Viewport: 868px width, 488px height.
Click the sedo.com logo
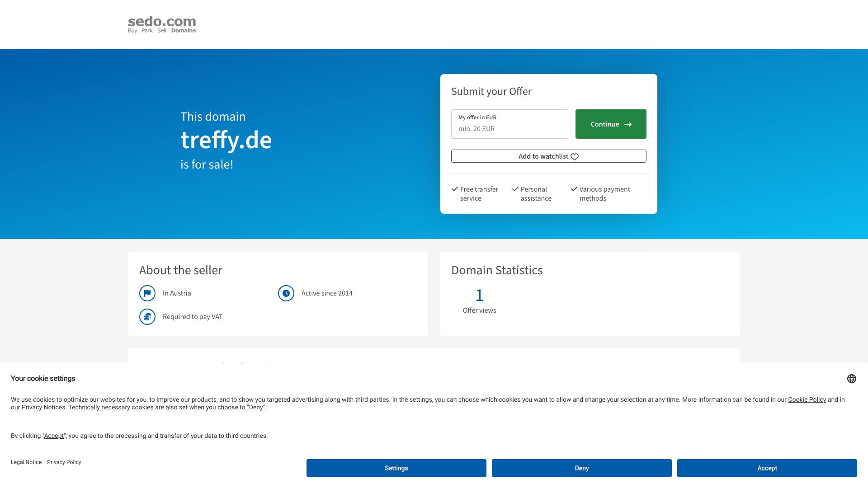point(162,24)
